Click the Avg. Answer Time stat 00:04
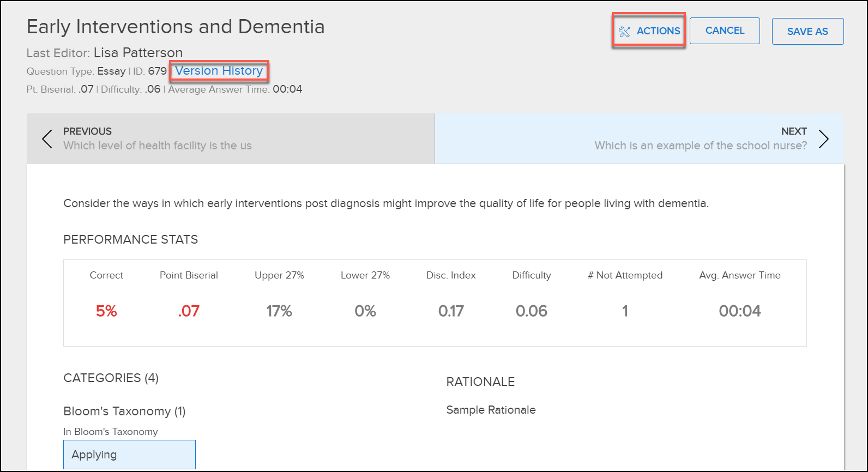Screen dimensions: 868x472 click(x=740, y=311)
